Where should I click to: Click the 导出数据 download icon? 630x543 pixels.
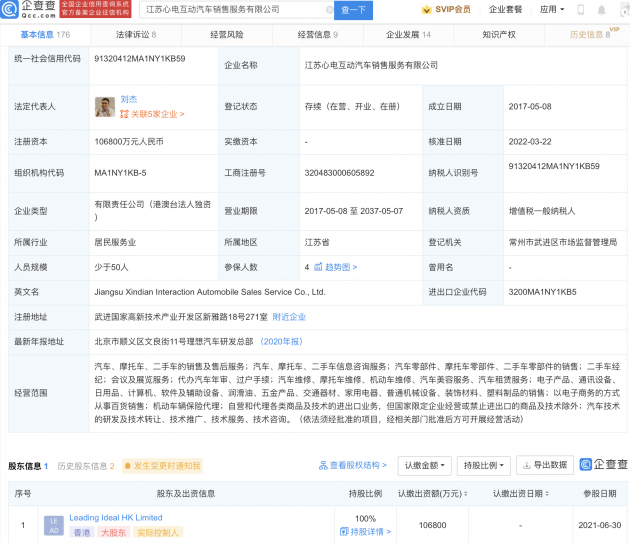pos(526,465)
